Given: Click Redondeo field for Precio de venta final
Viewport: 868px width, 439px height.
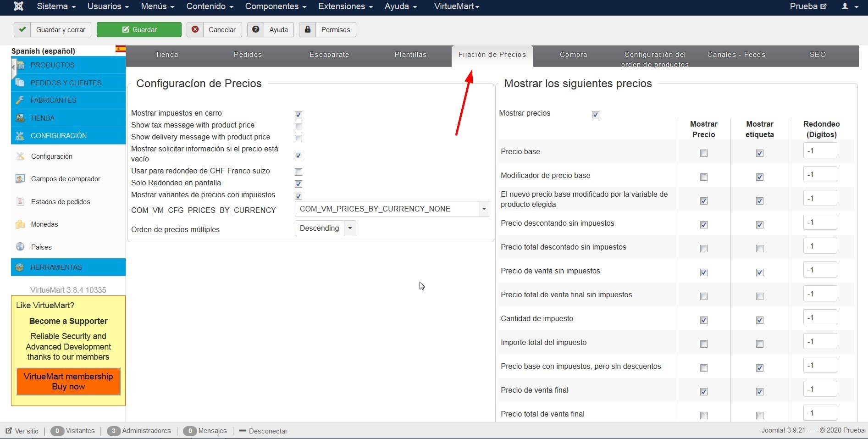Looking at the screenshot, I should [x=820, y=389].
